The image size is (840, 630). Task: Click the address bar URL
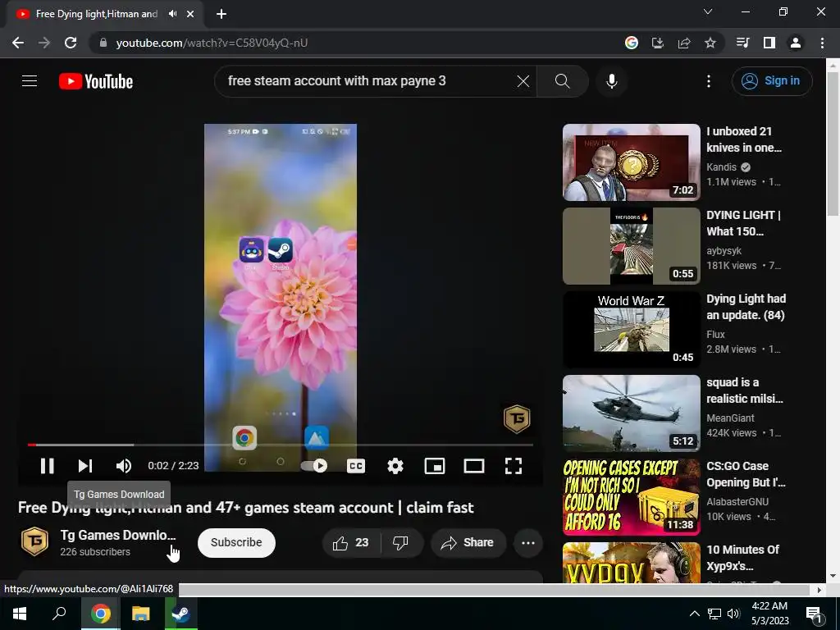point(212,43)
